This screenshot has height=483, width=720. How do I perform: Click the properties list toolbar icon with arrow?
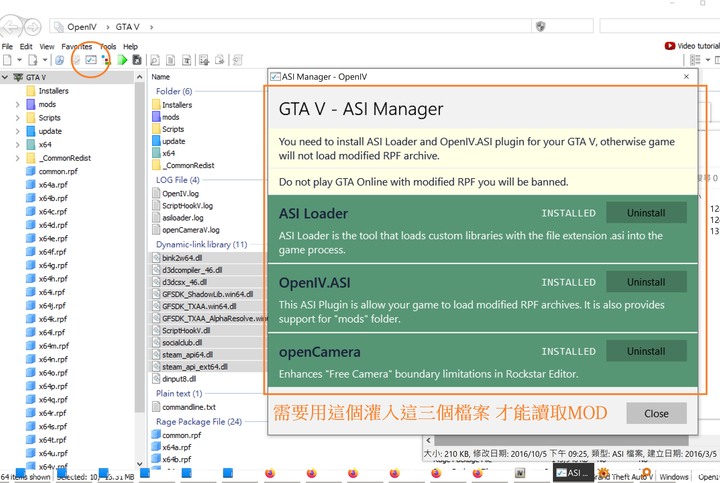click(204, 60)
